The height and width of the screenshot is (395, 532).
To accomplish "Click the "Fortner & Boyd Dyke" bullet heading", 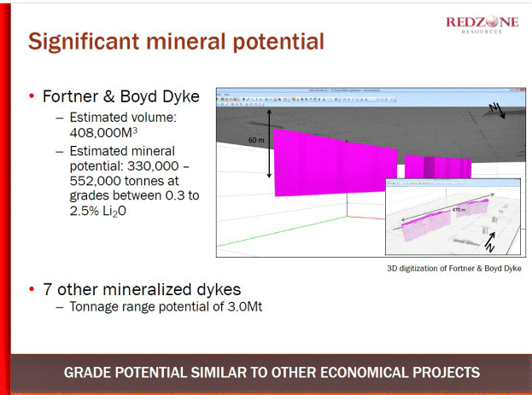I will (x=120, y=96).
